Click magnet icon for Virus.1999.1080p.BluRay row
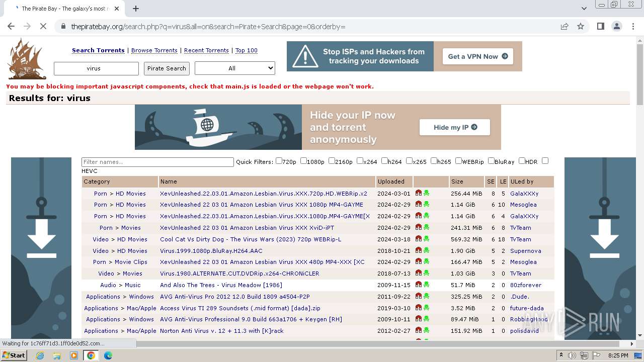 [419, 250]
